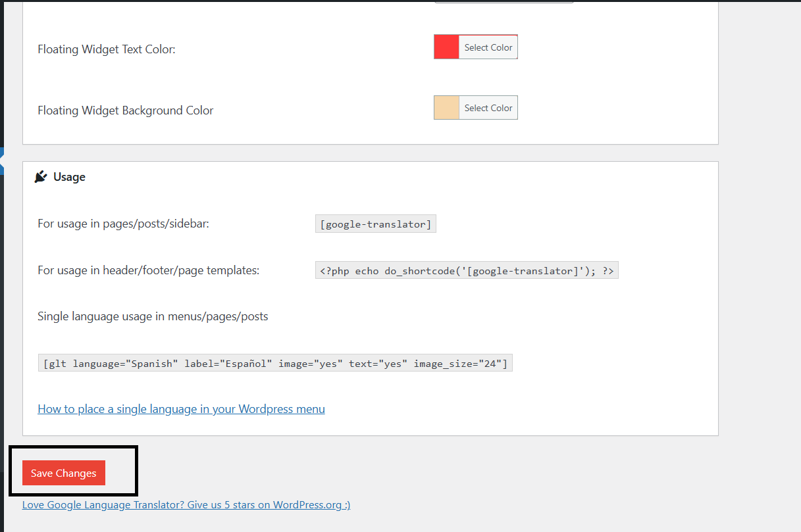The height and width of the screenshot is (532, 801).
Task: Open the red Floating Widget Text Color swatch
Action: click(446, 47)
